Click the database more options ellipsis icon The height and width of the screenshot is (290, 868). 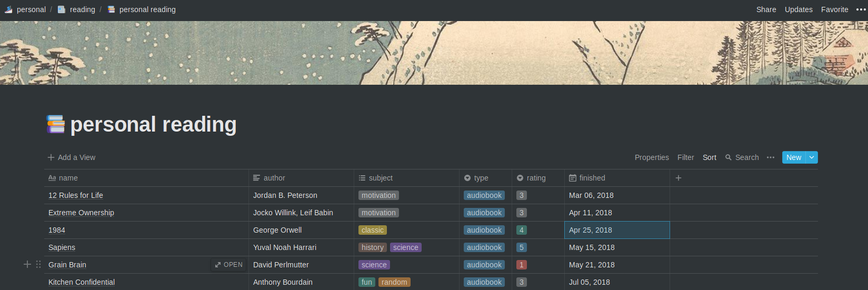771,157
